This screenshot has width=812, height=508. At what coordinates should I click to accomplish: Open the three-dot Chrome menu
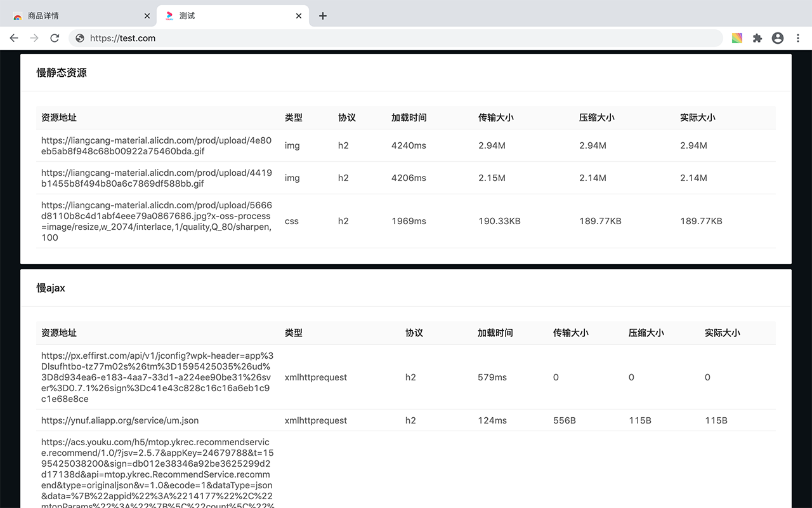pos(798,38)
